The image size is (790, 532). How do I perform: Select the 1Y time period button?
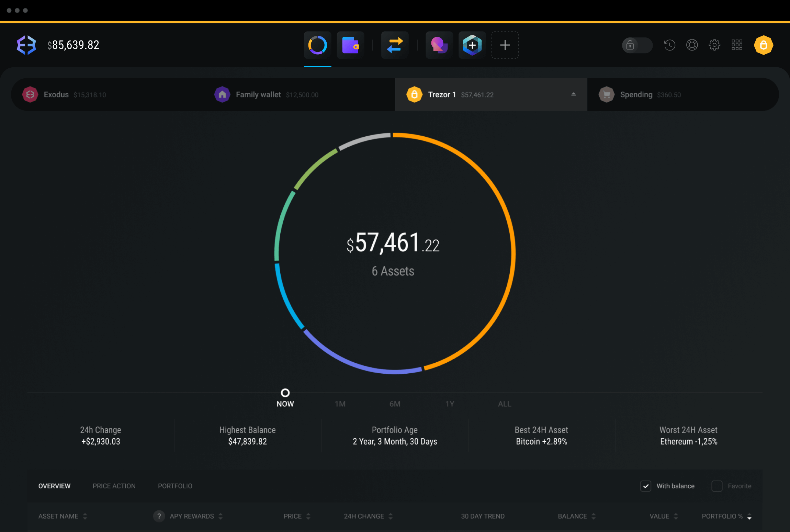coord(449,404)
